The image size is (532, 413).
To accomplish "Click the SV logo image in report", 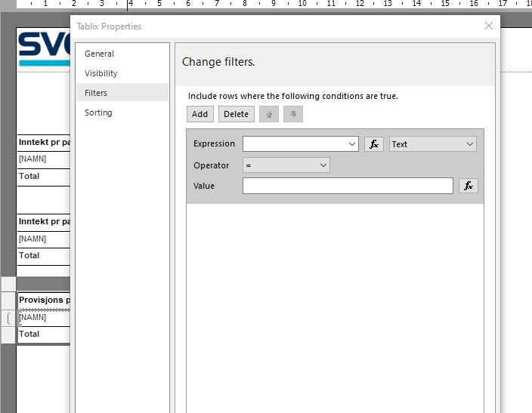I will point(44,48).
